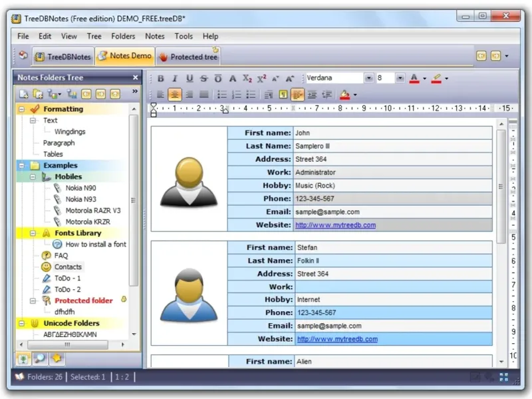This screenshot has width=532, height=399.
Task: Open the File menu
Action: pos(23,37)
